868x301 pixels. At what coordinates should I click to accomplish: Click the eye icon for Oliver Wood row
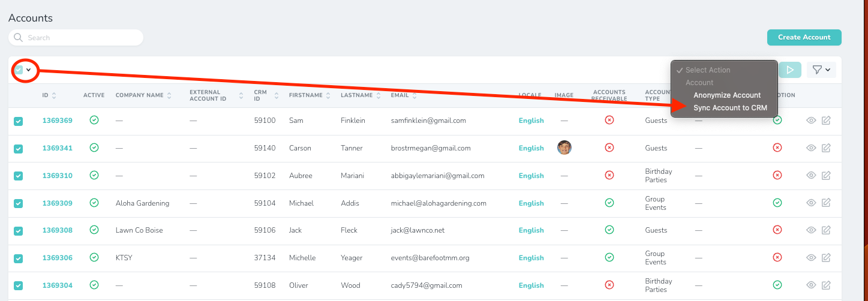(x=811, y=285)
